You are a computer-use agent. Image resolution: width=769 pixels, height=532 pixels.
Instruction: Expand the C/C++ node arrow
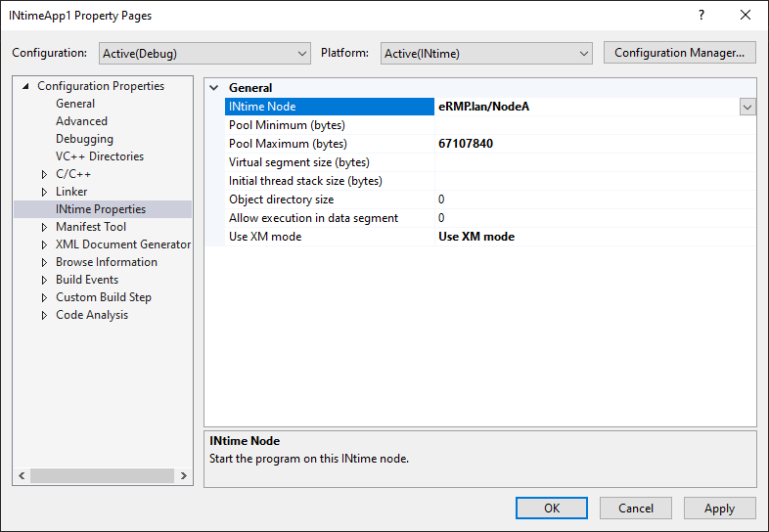coord(44,174)
